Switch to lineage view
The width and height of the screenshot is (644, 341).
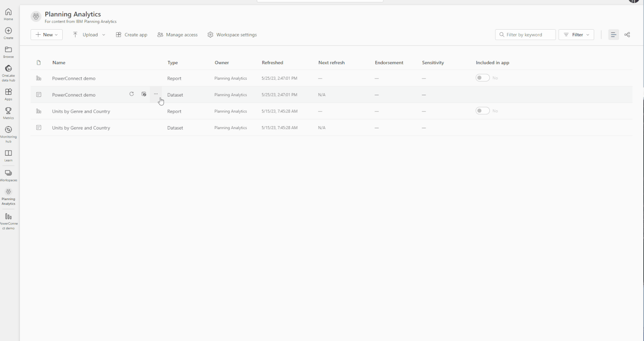click(627, 35)
